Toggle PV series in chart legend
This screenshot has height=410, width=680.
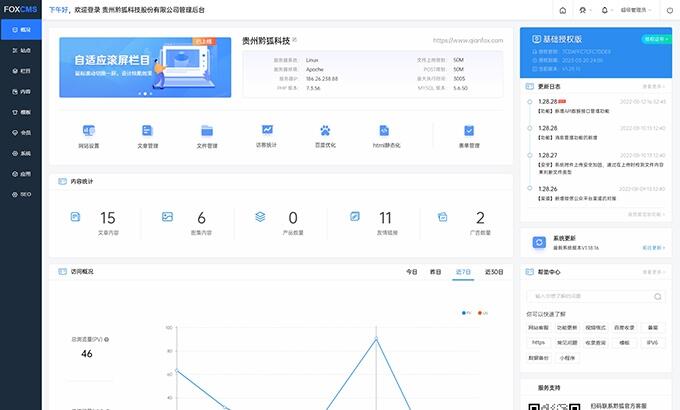coord(465,312)
